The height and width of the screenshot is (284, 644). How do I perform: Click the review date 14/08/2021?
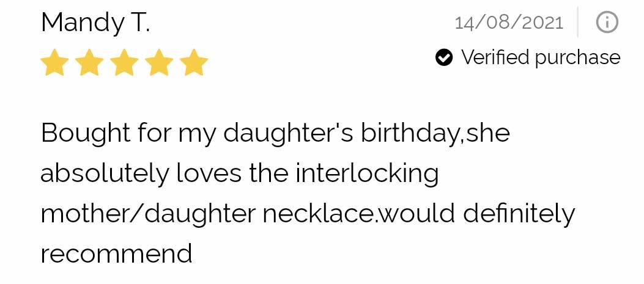tap(509, 22)
